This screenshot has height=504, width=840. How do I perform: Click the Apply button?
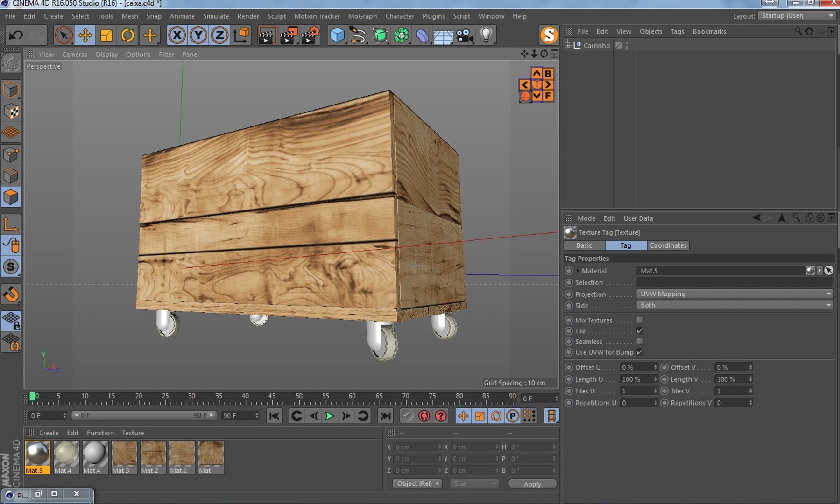click(532, 484)
